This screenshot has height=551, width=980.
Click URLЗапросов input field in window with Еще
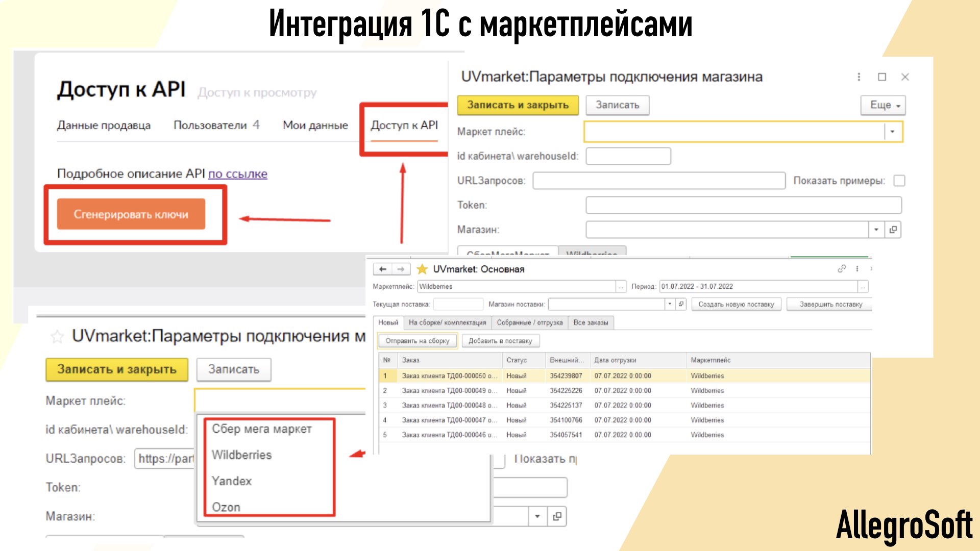[659, 181]
